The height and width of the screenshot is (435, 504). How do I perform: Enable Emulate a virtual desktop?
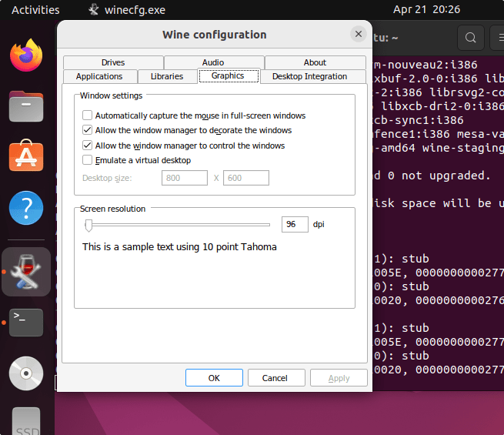pyautogui.click(x=88, y=160)
